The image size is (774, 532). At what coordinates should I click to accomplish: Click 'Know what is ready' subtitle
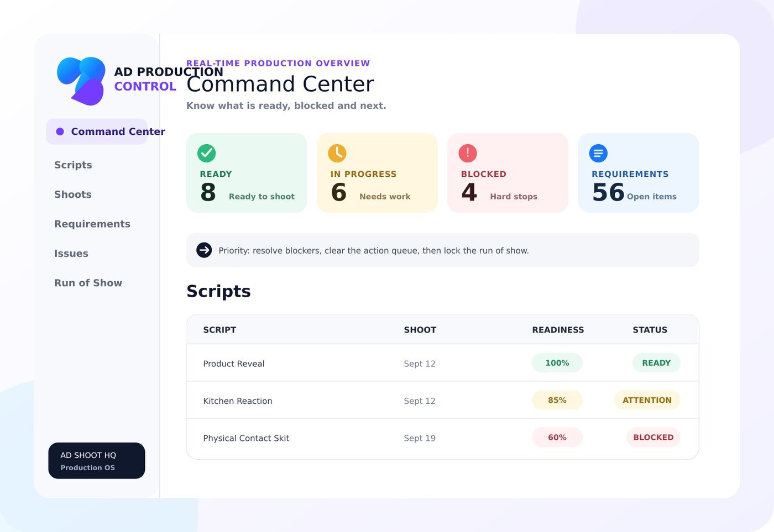point(286,106)
